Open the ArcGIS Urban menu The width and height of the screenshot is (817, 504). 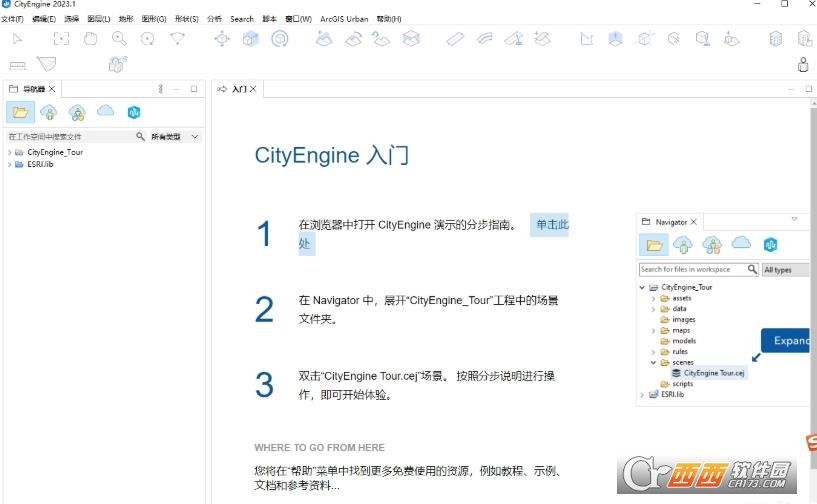pyautogui.click(x=344, y=19)
